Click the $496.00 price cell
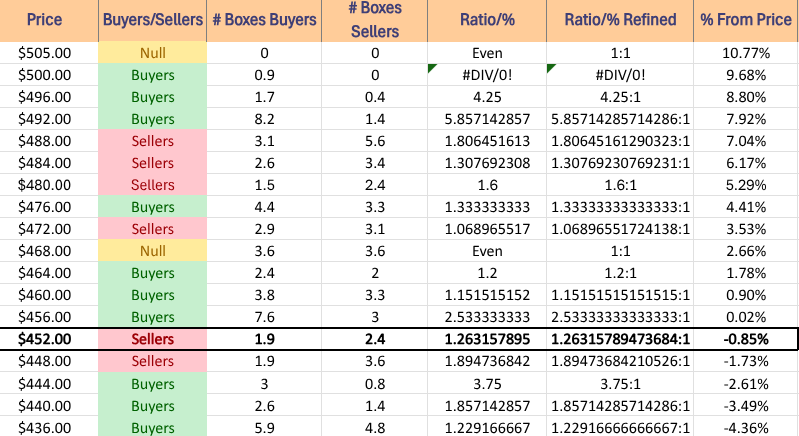The image size is (799, 436). pyautogui.click(x=49, y=97)
